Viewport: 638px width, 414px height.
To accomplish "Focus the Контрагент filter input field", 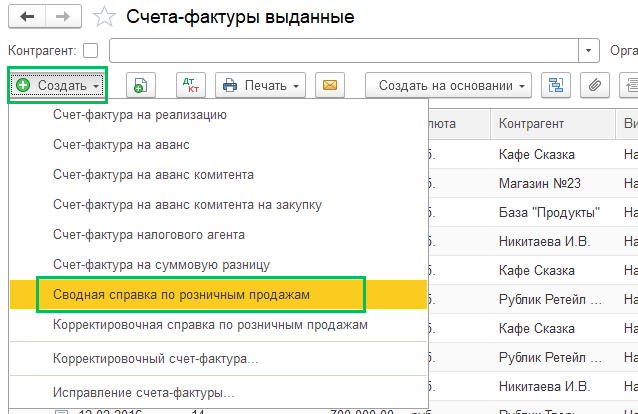I will [x=344, y=51].
